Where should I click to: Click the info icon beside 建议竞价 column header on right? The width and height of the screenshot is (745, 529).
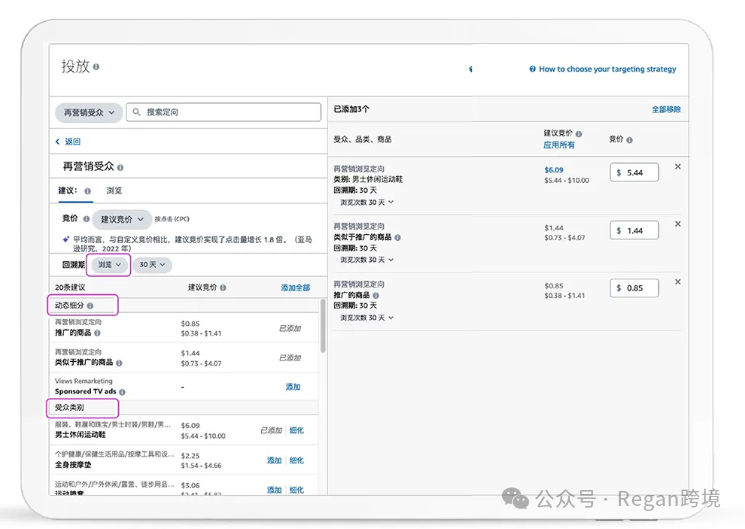tap(579, 133)
